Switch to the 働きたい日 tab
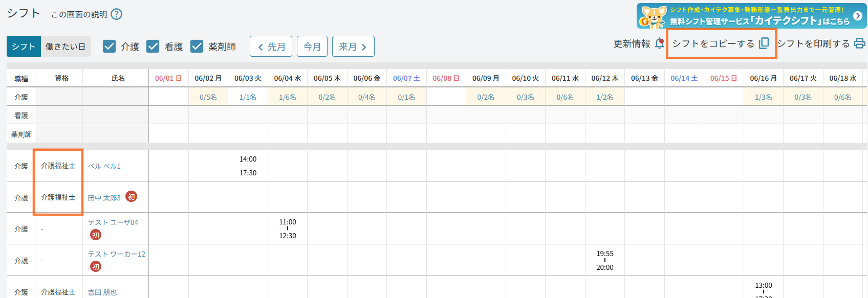Viewport: 868px width, 298px height. click(x=66, y=47)
